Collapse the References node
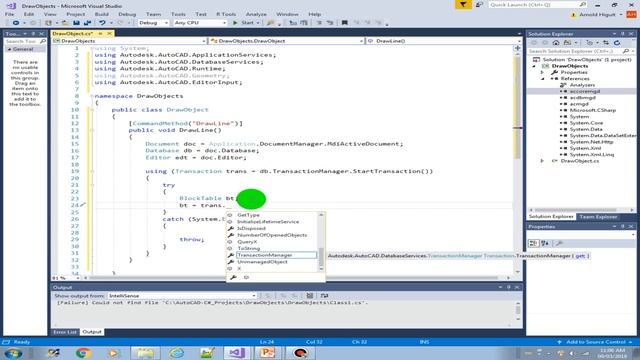This screenshot has height=360, width=640. tap(542, 78)
